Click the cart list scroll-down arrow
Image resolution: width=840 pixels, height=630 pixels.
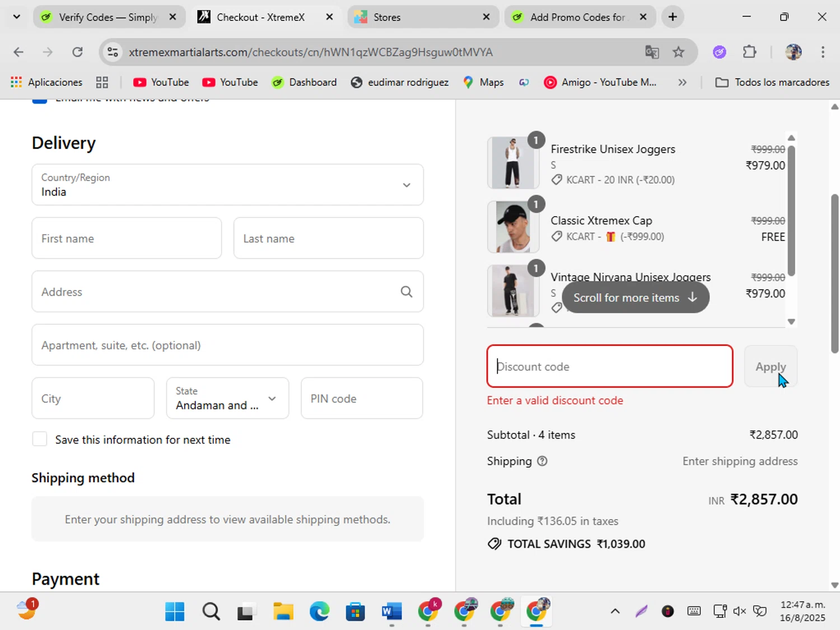click(791, 321)
